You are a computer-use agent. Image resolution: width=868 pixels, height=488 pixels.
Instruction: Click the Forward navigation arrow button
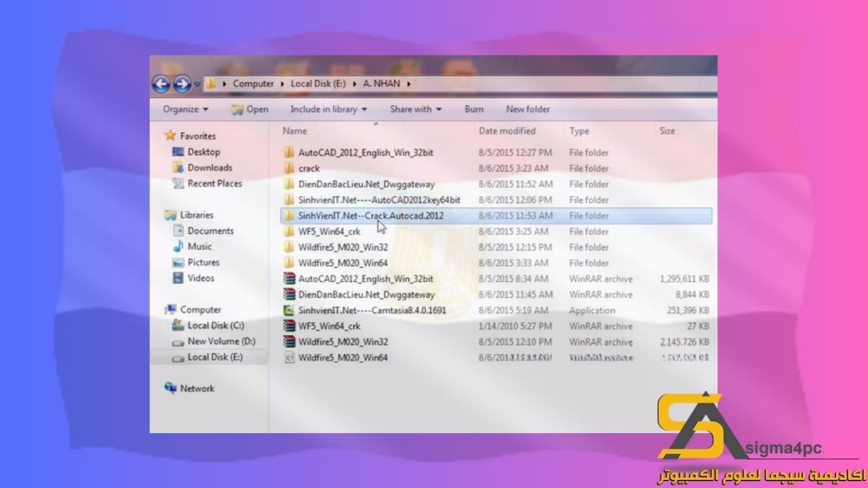click(182, 84)
